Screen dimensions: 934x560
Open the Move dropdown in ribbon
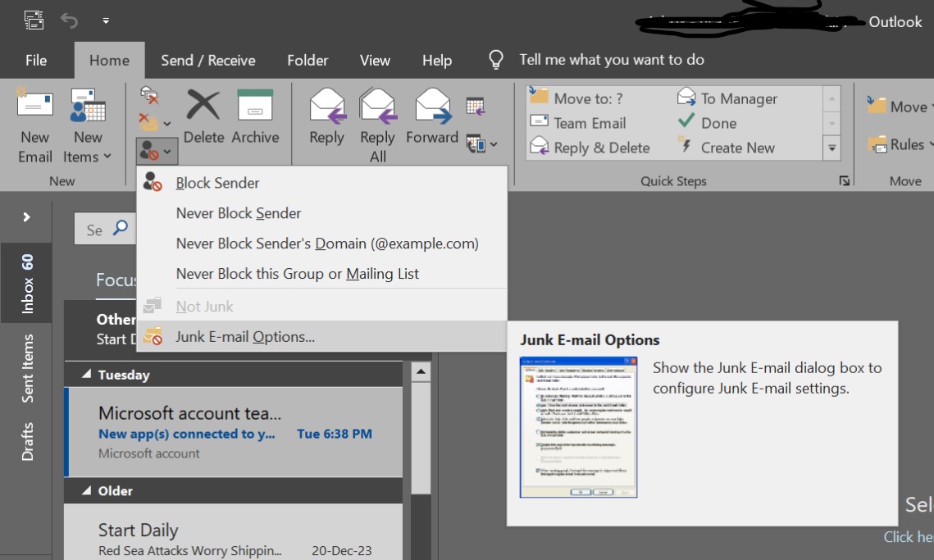pos(900,106)
